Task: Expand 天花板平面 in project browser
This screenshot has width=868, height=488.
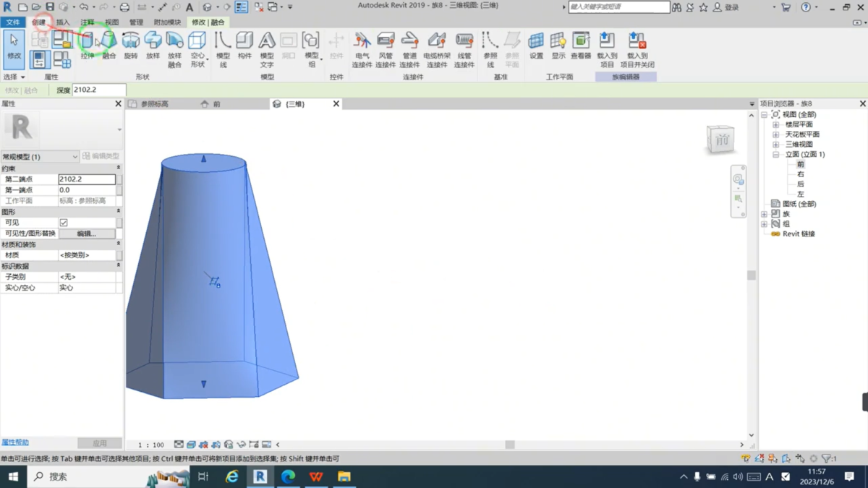Action: coord(776,134)
